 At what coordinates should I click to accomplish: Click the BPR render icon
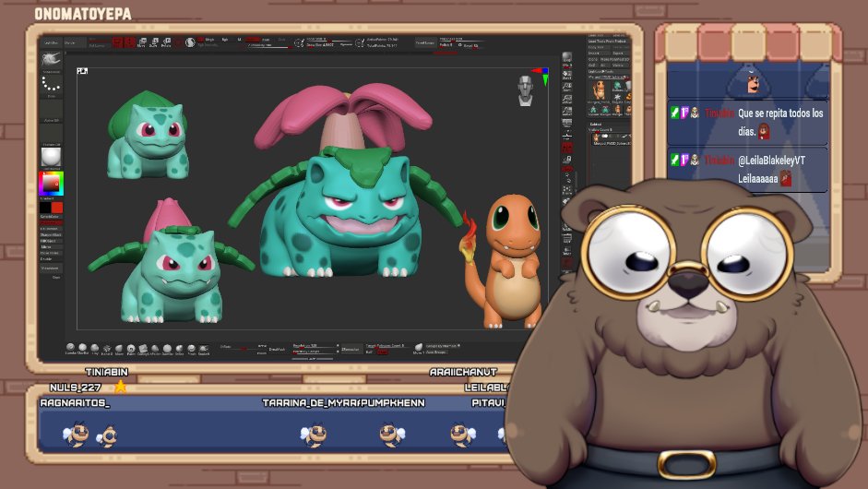point(567,57)
